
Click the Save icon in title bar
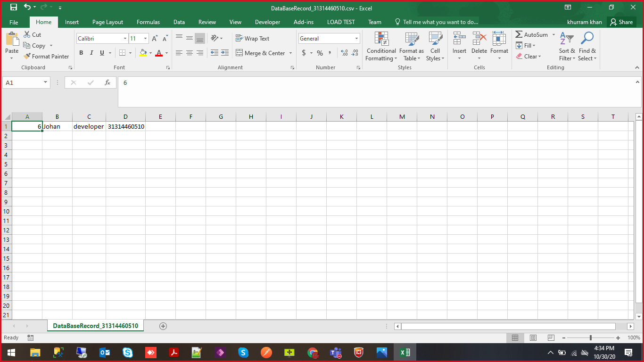coord(13,8)
